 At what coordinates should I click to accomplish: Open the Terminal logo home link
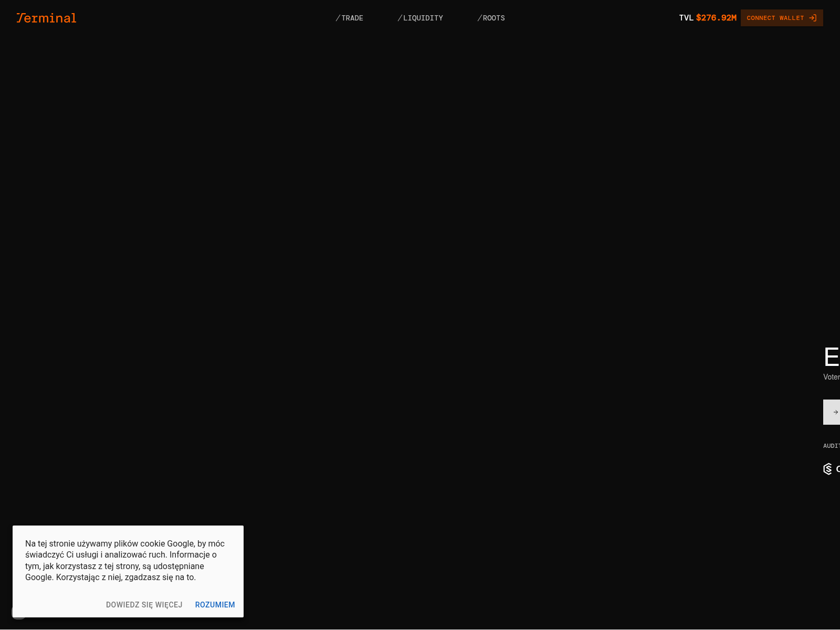(x=46, y=18)
